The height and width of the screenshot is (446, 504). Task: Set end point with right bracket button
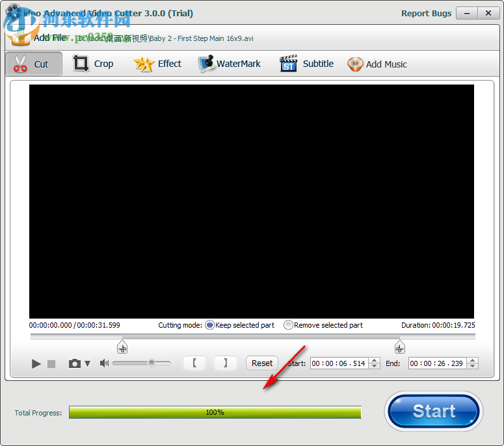coord(225,363)
